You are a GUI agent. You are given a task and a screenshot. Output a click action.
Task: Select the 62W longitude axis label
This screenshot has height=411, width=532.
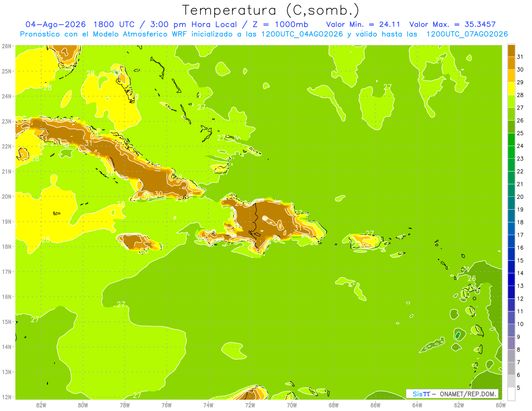(459, 405)
